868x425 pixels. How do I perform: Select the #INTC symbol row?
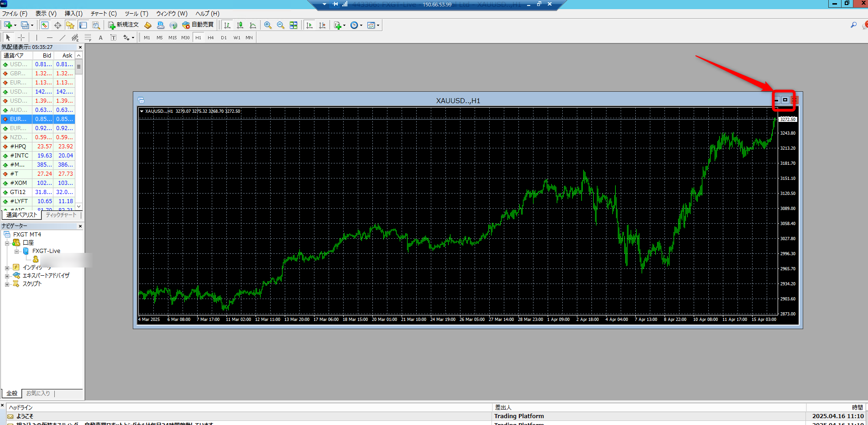pyautogui.click(x=38, y=156)
